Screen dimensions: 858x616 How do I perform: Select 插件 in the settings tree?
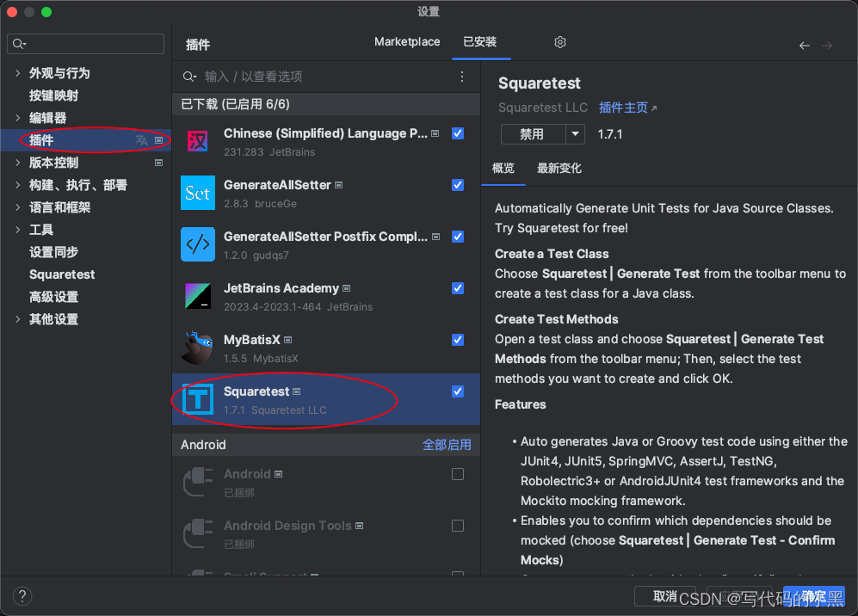coord(86,140)
